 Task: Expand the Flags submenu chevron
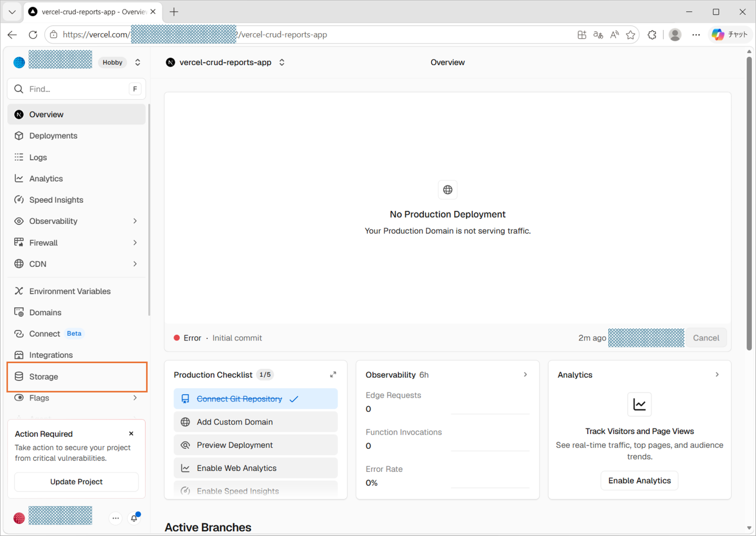tap(135, 398)
